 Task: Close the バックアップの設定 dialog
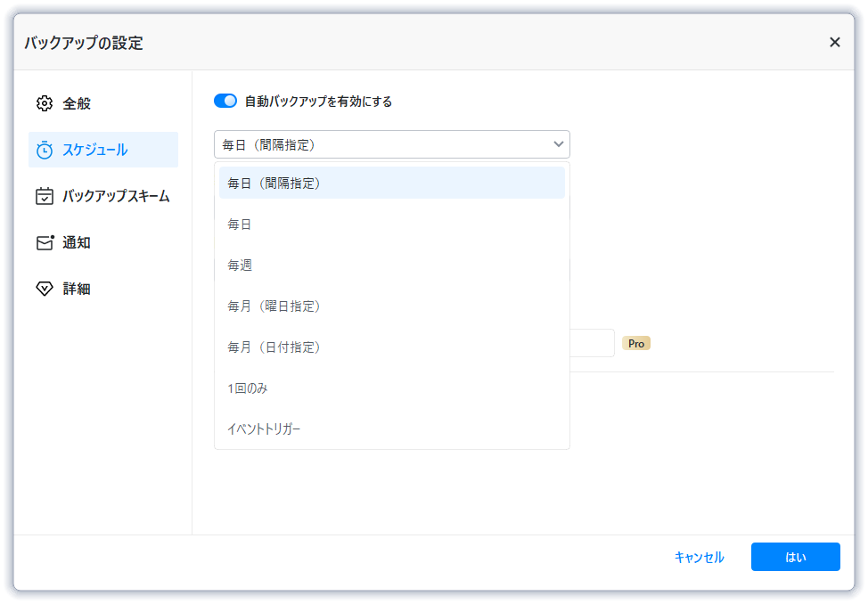click(x=835, y=42)
